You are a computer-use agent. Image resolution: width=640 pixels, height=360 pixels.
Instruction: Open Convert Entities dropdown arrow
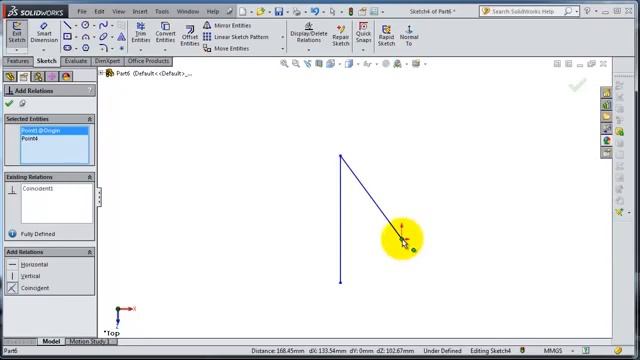click(165, 50)
